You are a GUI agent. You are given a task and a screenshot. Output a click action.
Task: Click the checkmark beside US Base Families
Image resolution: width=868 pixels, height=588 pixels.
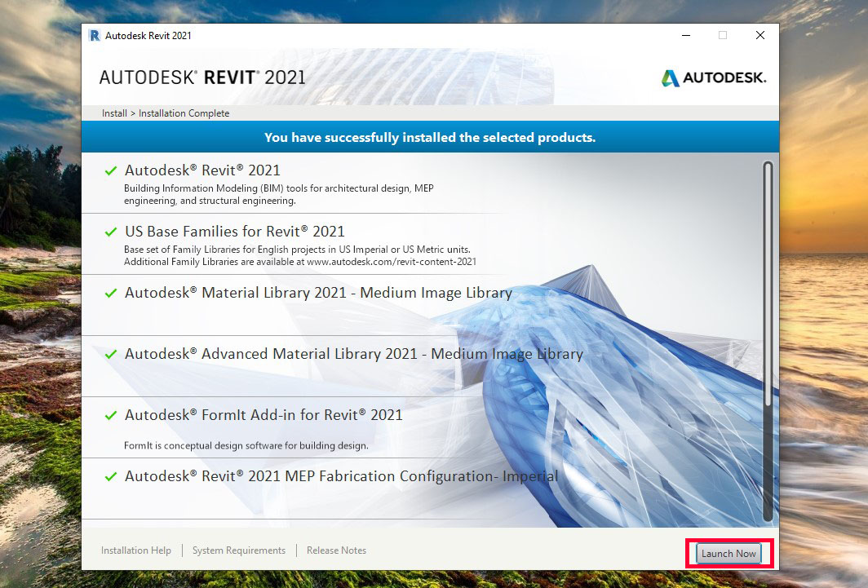tap(110, 231)
